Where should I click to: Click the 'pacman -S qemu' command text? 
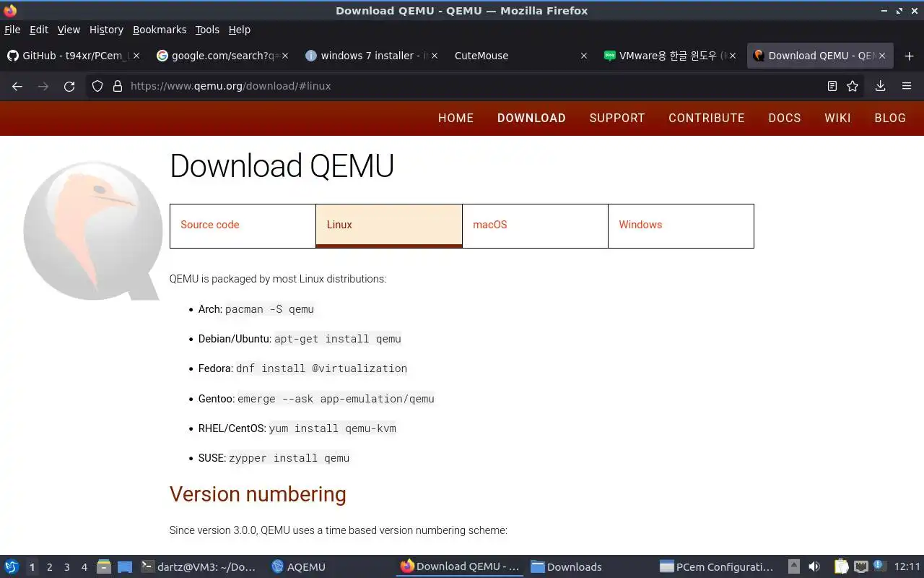click(269, 309)
